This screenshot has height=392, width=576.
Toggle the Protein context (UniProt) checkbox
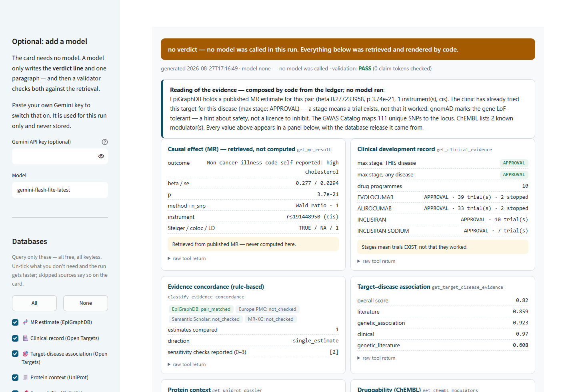pyautogui.click(x=15, y=378)
